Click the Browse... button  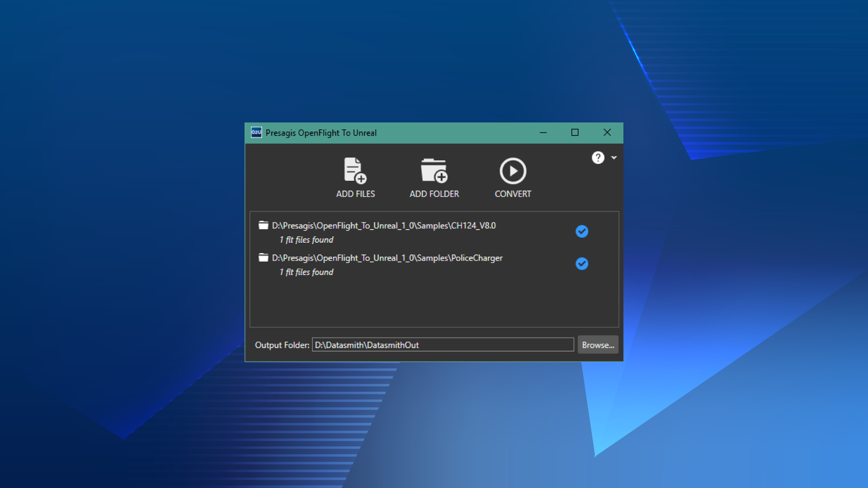pyautogui.click(x=598, y=345)
